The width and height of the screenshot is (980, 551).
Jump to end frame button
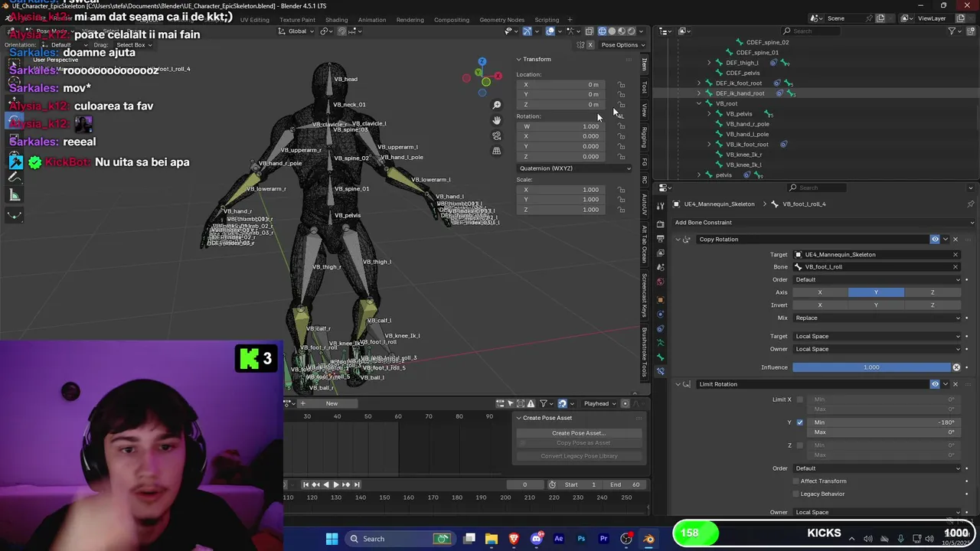coord(355,484)
